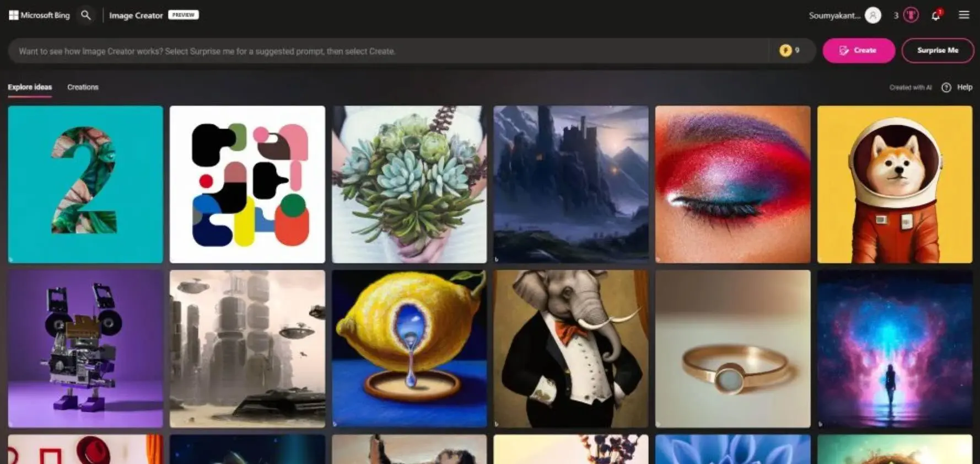Open the rewards trophy icon
980x464 pixels.
pos(911,15)
